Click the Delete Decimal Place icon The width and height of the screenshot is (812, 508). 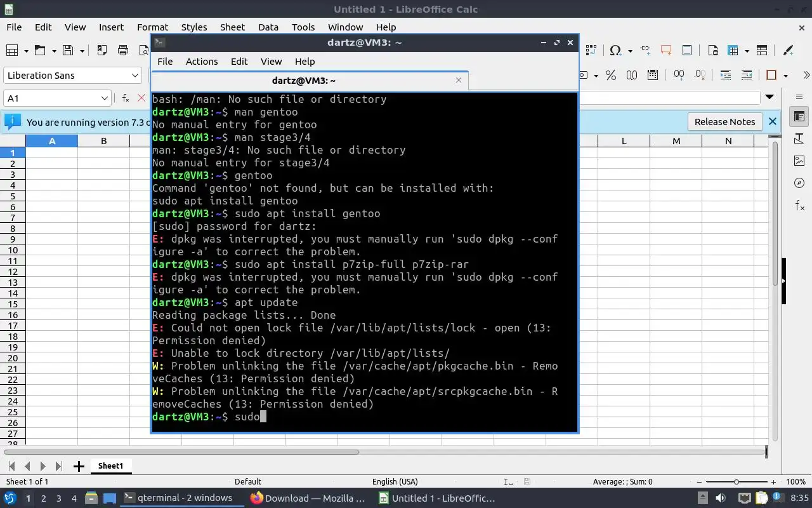(x=700, y=75)
